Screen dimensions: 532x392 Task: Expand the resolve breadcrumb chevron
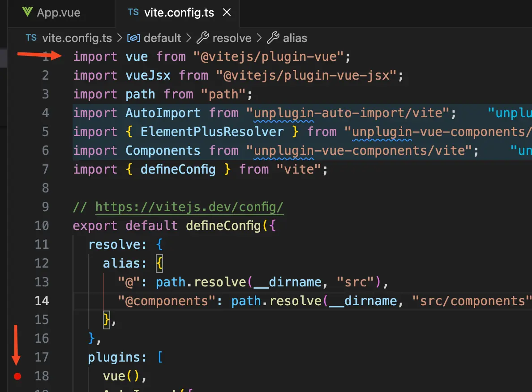(x=259, y=38)
